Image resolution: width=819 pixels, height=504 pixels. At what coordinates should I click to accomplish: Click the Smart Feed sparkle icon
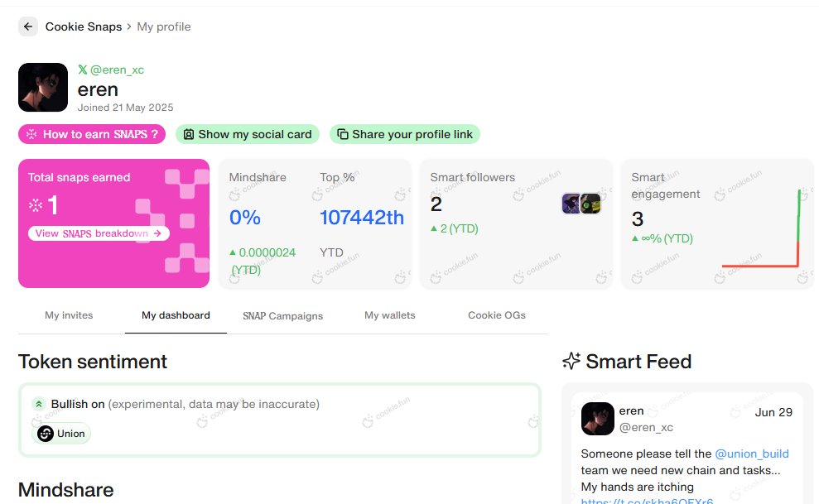[571, 361]
